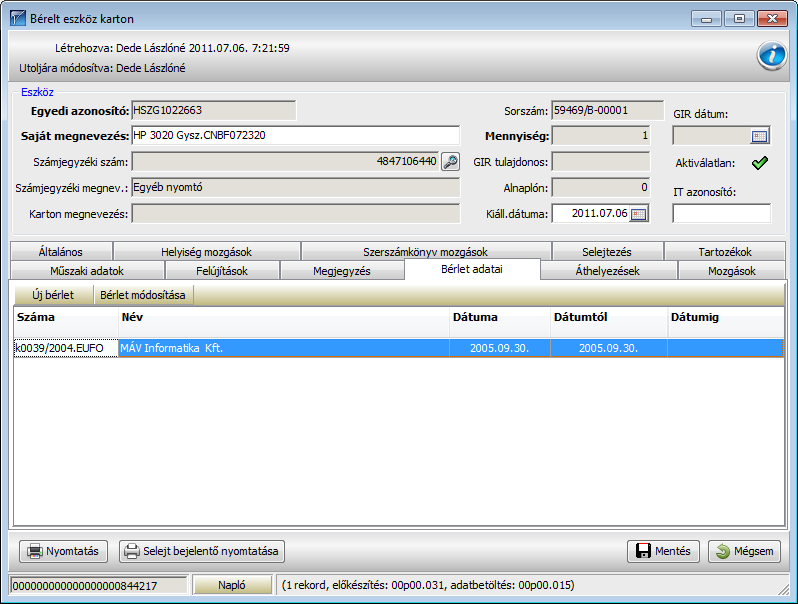
Task: Close the Bérelt eszköz karton window
Action: tap(773, 19)
